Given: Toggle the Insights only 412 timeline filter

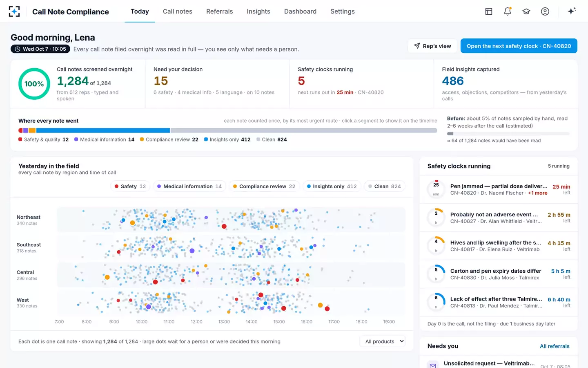Looking at the screenshot, I should [332, 186].
